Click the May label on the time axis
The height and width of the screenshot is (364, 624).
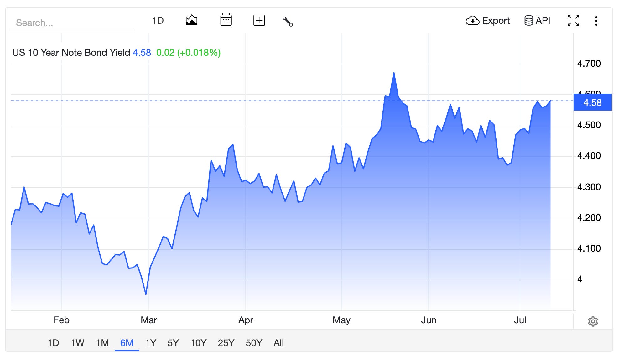341,320
